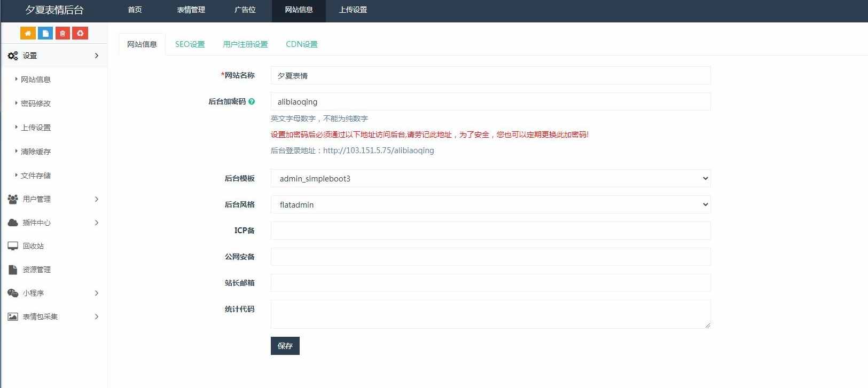Open the 后台模板 dropdown
Viewport: 868px width, 388px height.
pyautogui.click(x=490, y=178)
